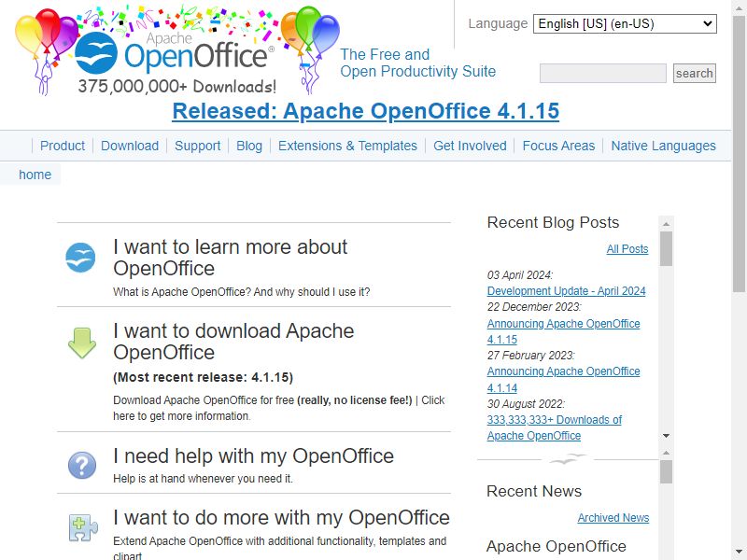Open 'I want to learn more about OpenOffice'
Viewport: 747px width, 560px height.
click(231, 258)
